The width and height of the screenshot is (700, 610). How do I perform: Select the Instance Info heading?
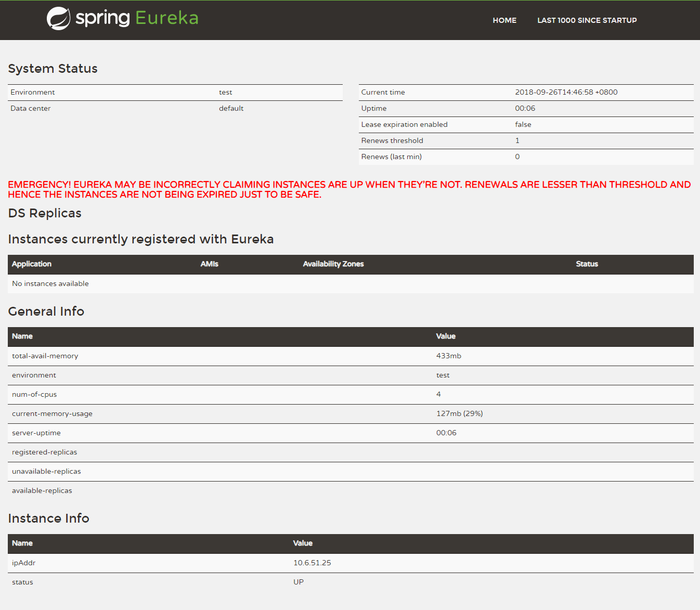point(48,518)
